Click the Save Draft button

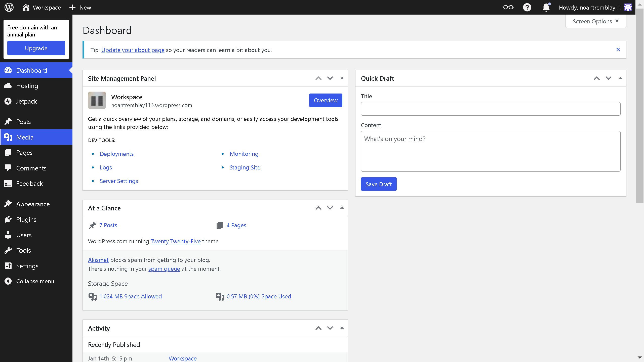click(379, 184)
